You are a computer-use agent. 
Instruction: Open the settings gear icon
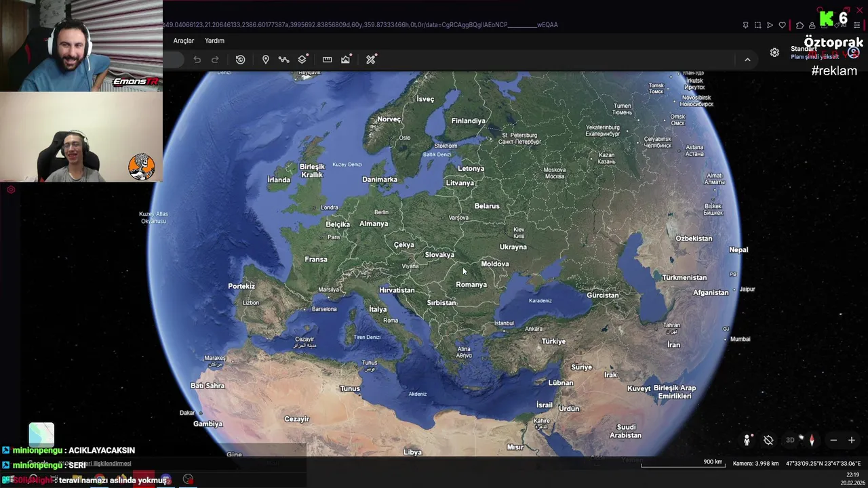[x=774, y=53]
